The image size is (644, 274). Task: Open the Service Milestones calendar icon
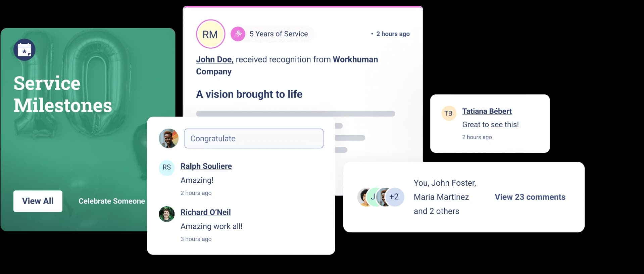click(24, 49)
